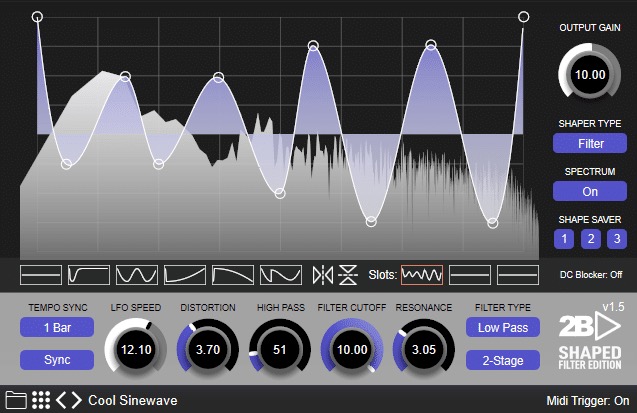Screen dimensions: 637x413
Task: Click the Resonance knob
Action: point(424,349)
